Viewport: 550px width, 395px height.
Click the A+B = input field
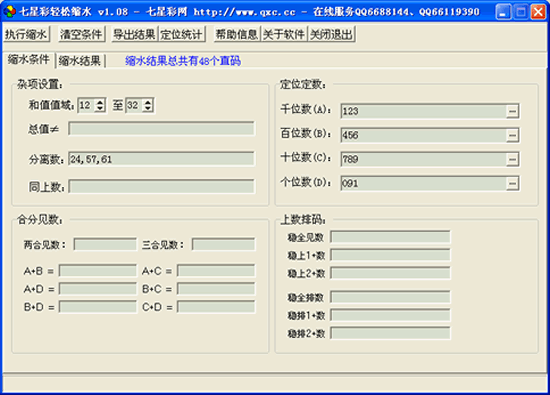(x=98, y=271)
